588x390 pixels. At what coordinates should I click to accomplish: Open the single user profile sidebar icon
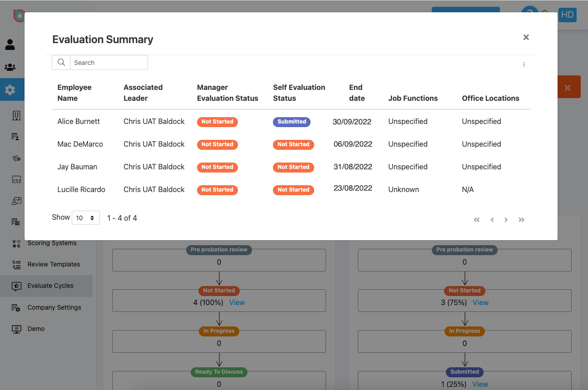[x=10, y=44]
